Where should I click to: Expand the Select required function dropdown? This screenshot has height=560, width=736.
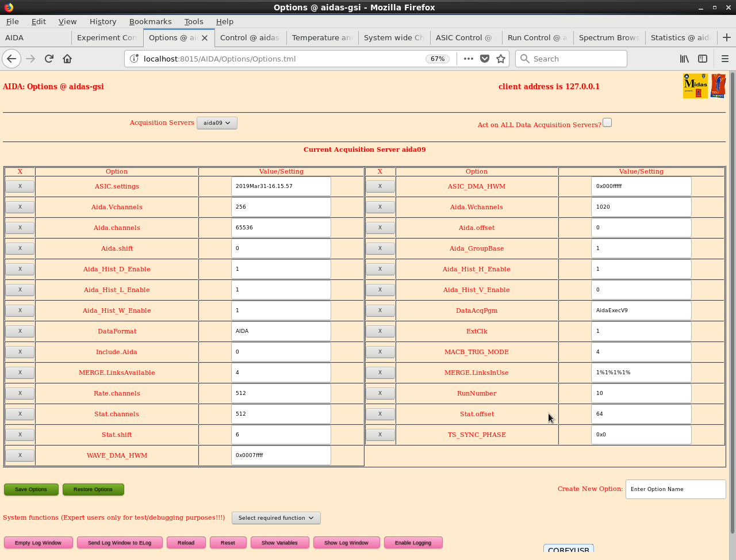pyautogui.click(x=276, y=518)
